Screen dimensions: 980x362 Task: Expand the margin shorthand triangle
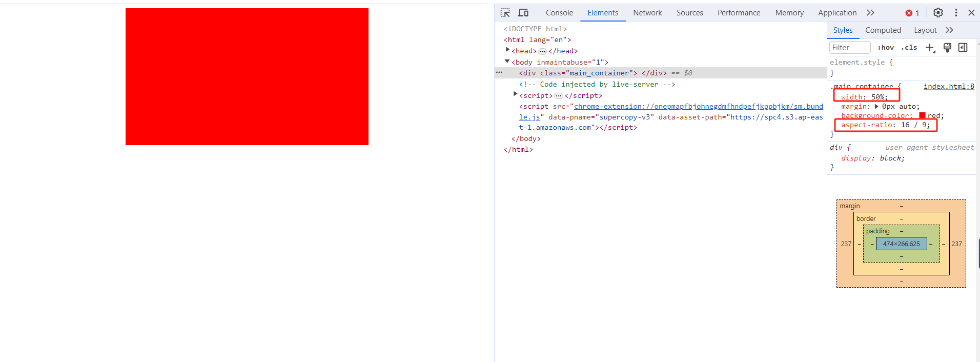(876, 107)
